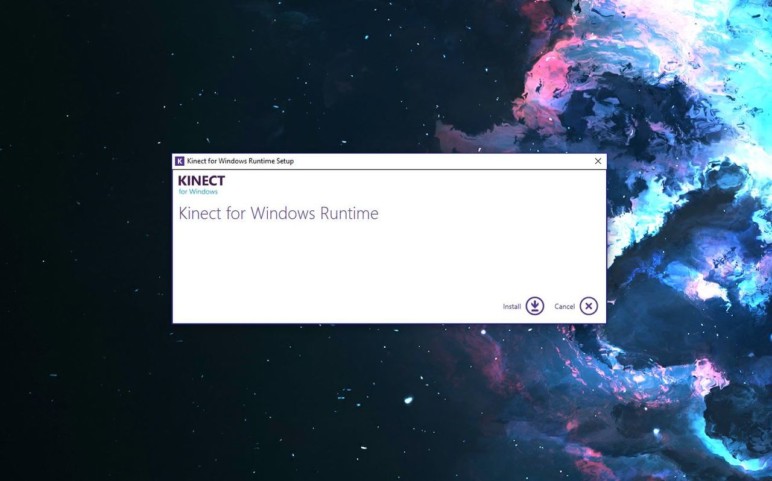Select the "Kinect for Windows Runtime" heading
Screen dimensions: 772x481
(278, 213)
